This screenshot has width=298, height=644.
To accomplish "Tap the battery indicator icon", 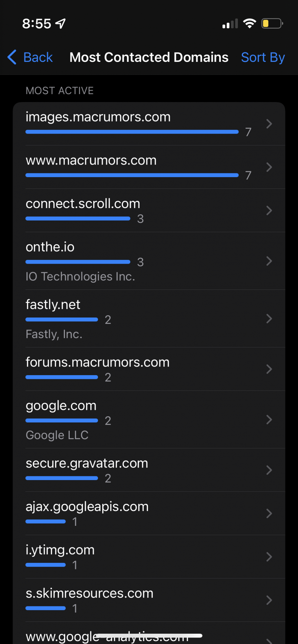I will pos(272,24).
